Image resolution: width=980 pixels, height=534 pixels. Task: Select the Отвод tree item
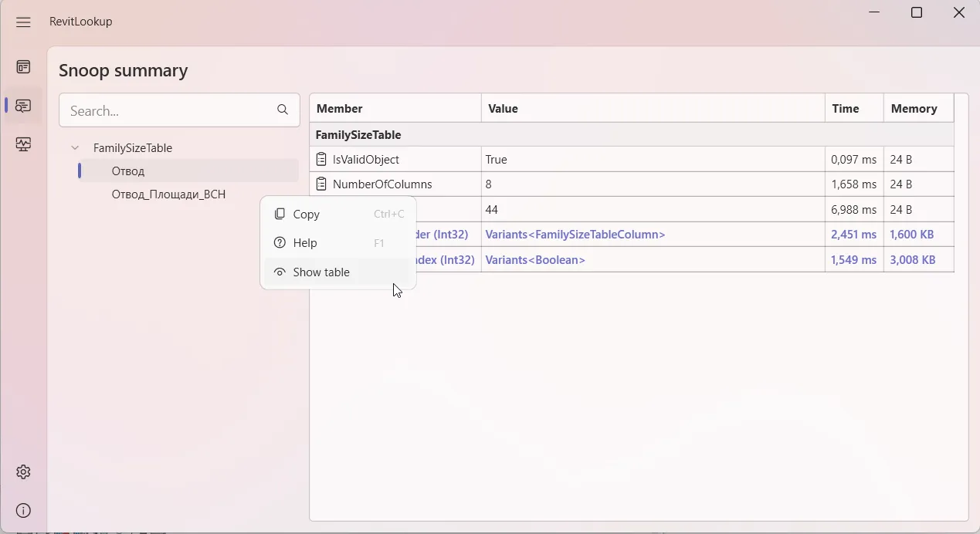tap(188, 171)
